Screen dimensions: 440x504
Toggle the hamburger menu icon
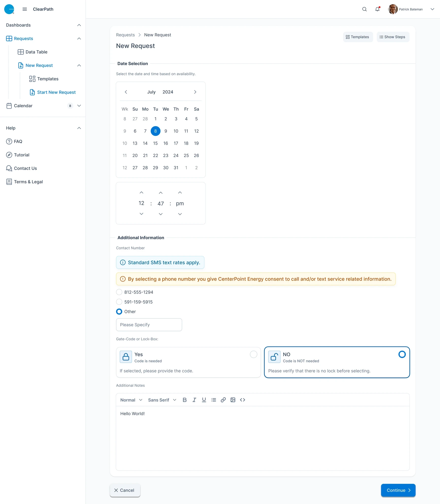point(25,9)
